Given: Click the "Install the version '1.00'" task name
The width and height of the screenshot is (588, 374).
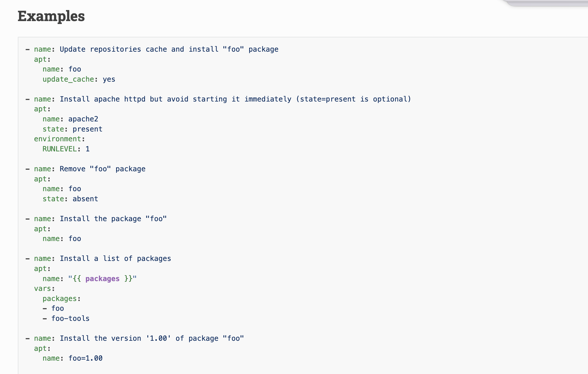Looking at the screenshot, I should pos(151,338).
